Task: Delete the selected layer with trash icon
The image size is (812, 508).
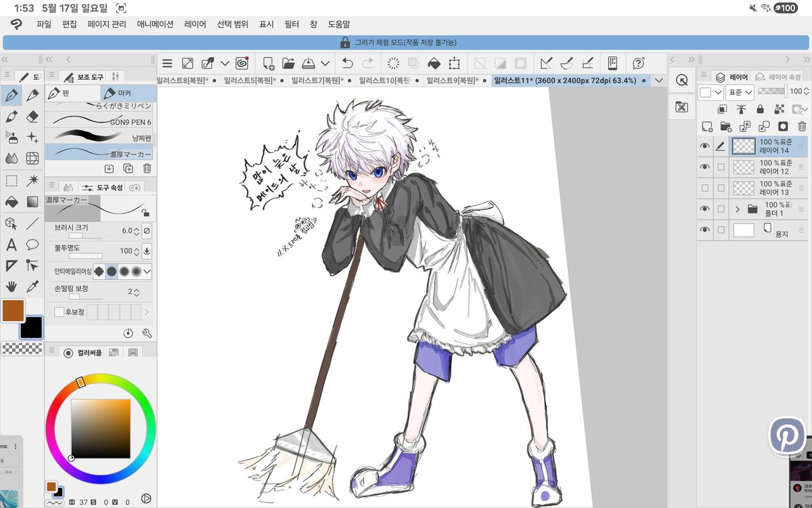Action: click(x=802, y=126)
